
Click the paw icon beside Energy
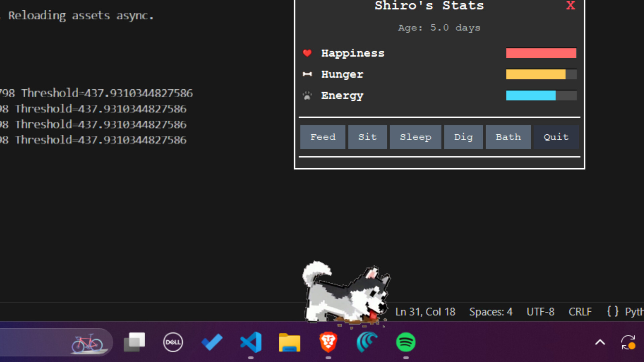307,96
